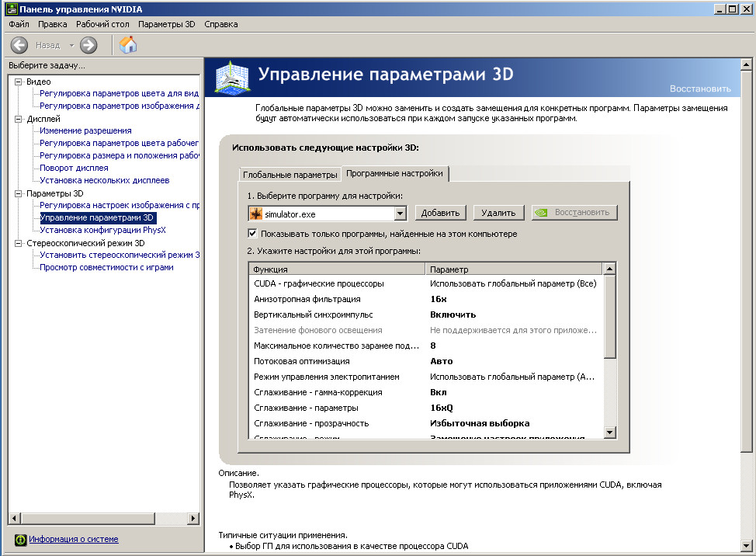Open Изменение разрешения
The width and height of the screenshot is (756, 556).
point(85,130)
